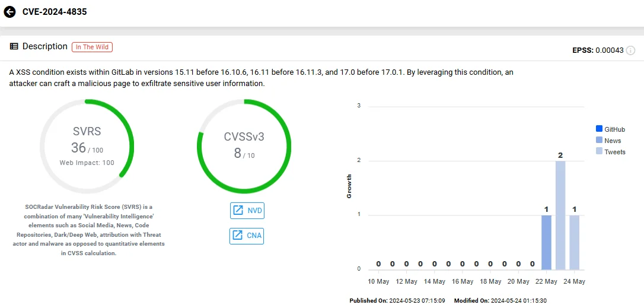
Task: Click the CVE-2024-4835 page title
Action: (x=55, y=12)
